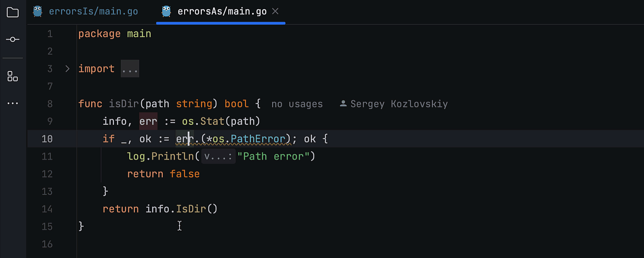Image resolution: width=644 pixels, height=258 pixels.
Task: Click Go gopher icon on errorsIs tab
Action: point(38,12)
